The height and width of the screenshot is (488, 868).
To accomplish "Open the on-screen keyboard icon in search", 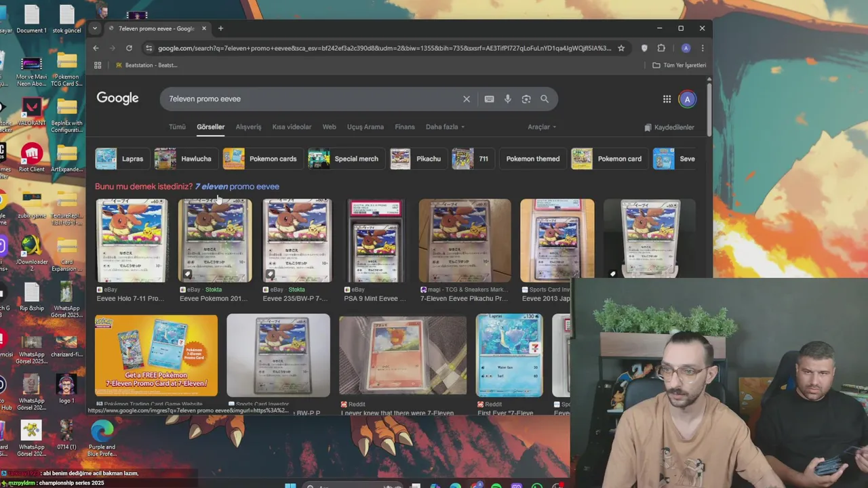I will pyautogui.click(x=490, y=99).
